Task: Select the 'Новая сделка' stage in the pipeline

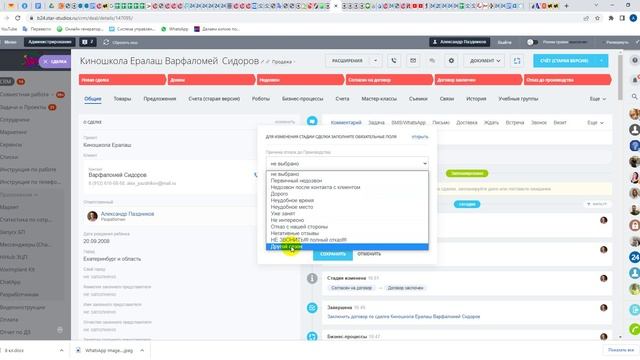Action: tap(122, 80)
